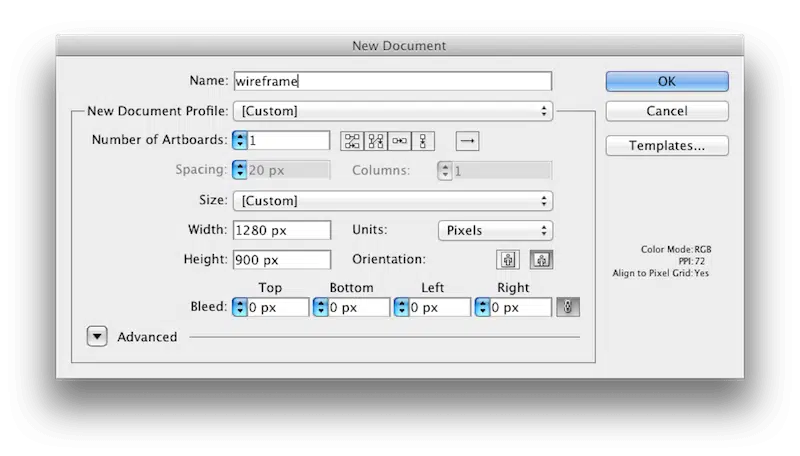Choose the Arrange by Column layout icon
The image size is (800, 456).
pyautogui.click(x=424, y=141)
